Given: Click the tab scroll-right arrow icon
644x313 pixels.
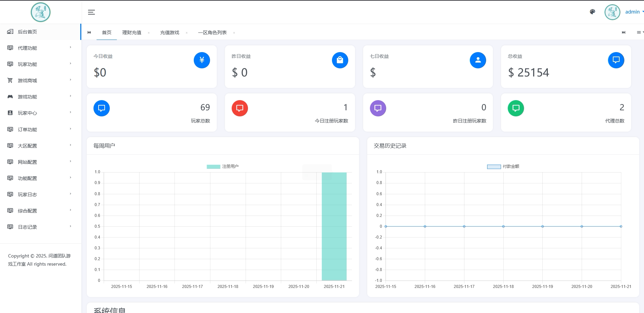Looking at the screenshot, I should click(x=624, y=32).
